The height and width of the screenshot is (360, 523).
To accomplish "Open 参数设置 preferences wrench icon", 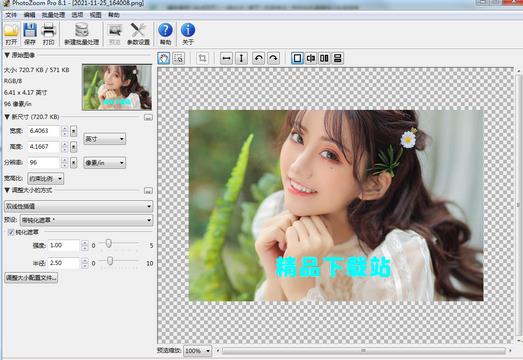I will 138,34.
